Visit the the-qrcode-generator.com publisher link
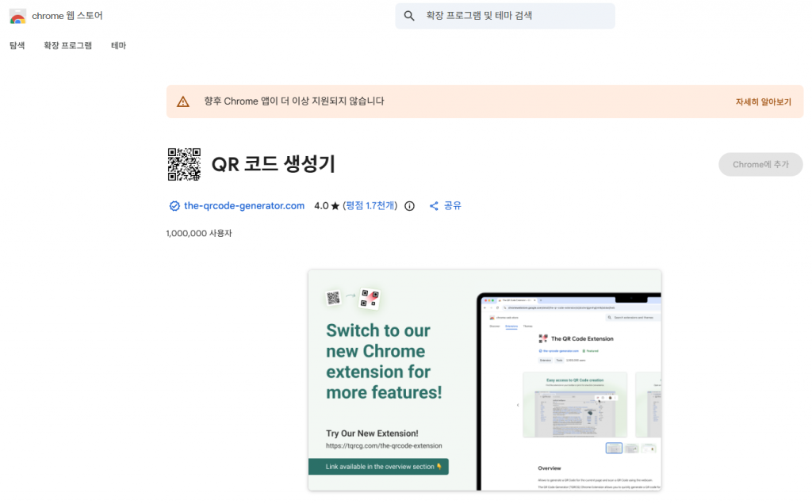Image resolution: width=812 pixels, height=504 pixels. point(244,205)
